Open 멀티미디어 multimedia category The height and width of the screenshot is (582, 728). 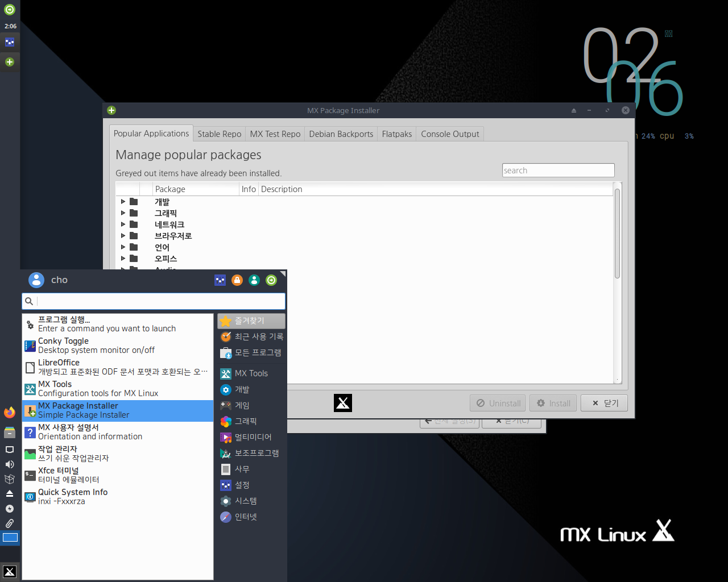(x=251, y=437)
